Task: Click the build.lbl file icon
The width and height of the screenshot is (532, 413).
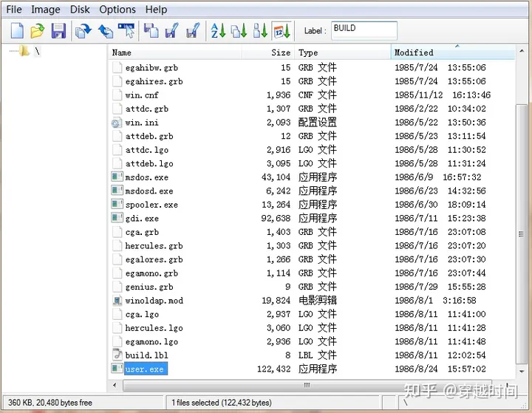Action: tap(117, 355)
